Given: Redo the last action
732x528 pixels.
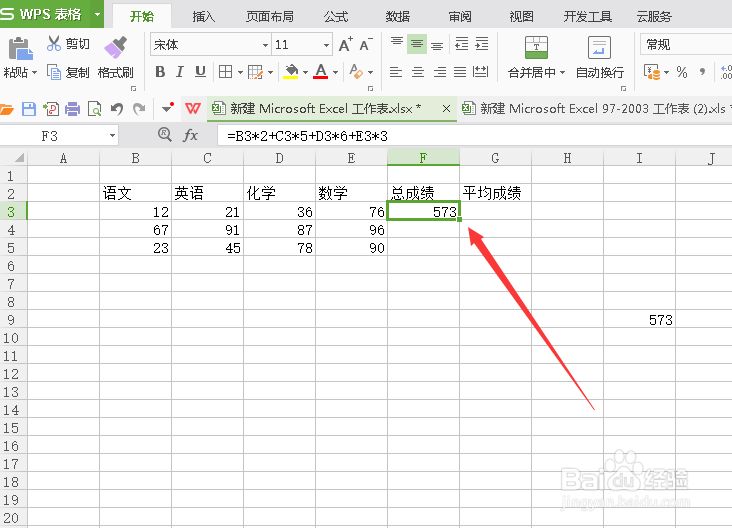Looking at the screenshot, I should tap(139, 109).
